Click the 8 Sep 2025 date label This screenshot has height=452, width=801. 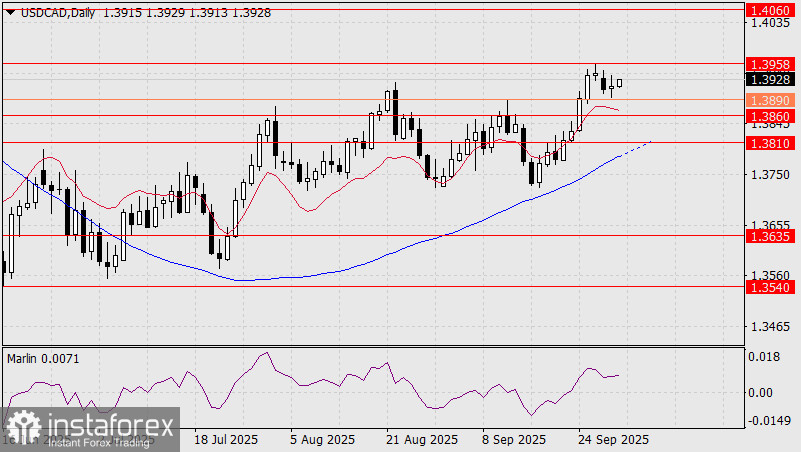(514, 440)
